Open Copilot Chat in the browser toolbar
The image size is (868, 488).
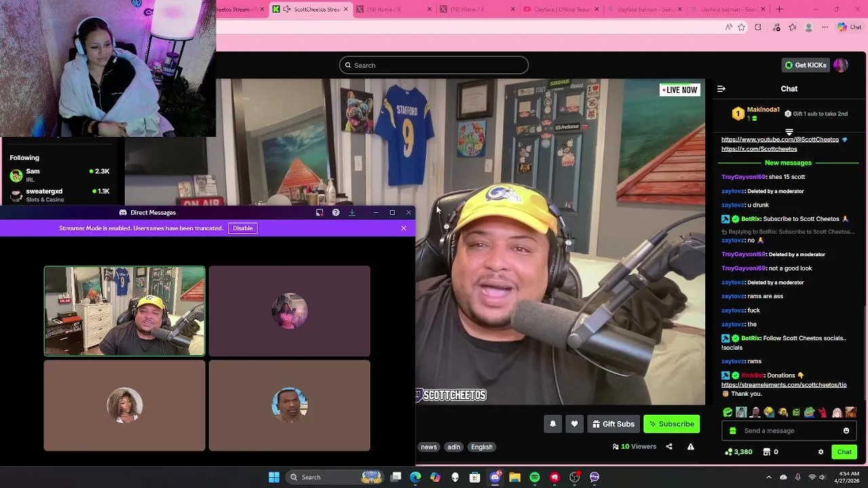coord(849,28)
